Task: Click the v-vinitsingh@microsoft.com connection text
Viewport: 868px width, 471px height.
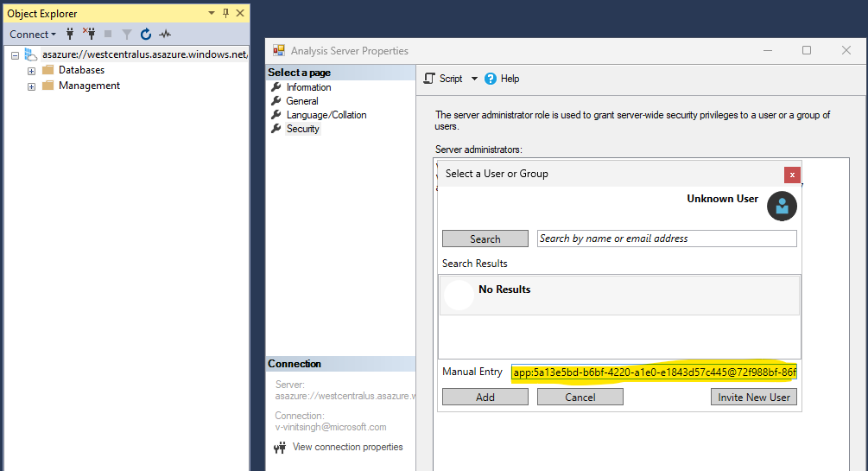Action: click(331, 427)
